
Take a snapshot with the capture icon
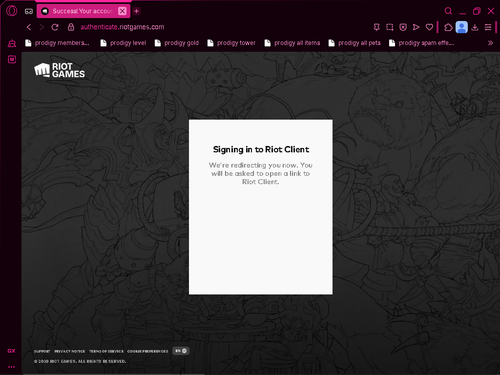[390, 27]
